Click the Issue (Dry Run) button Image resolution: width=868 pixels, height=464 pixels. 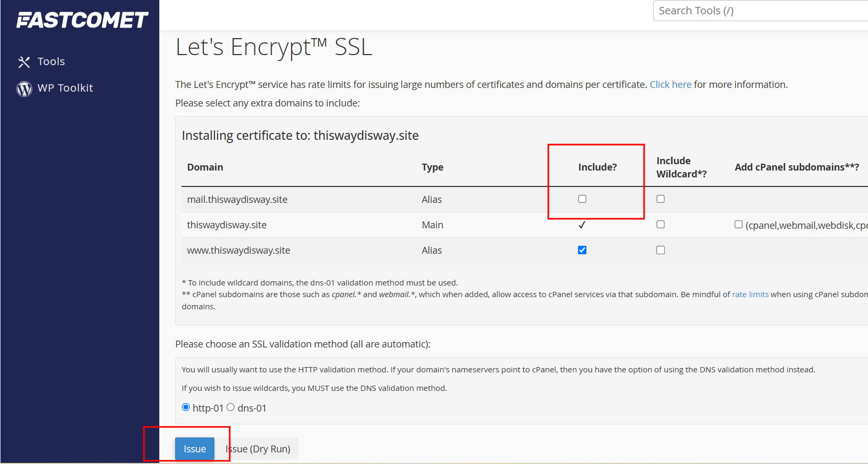[258, 449]
